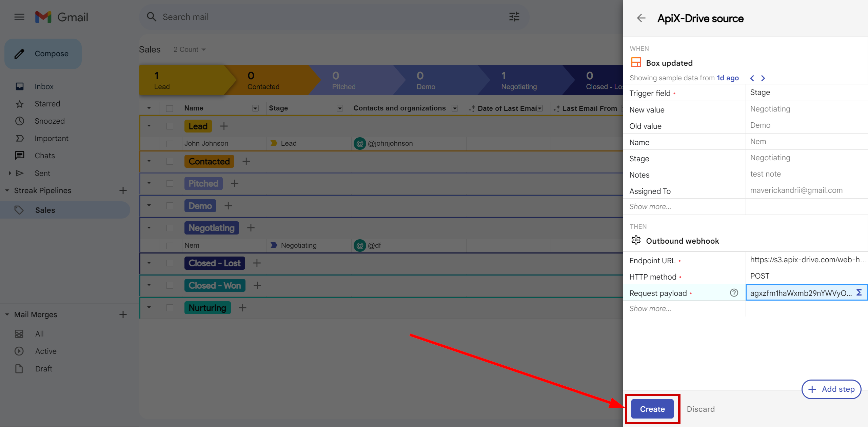Open the Snoozed folder

point(50,121)
